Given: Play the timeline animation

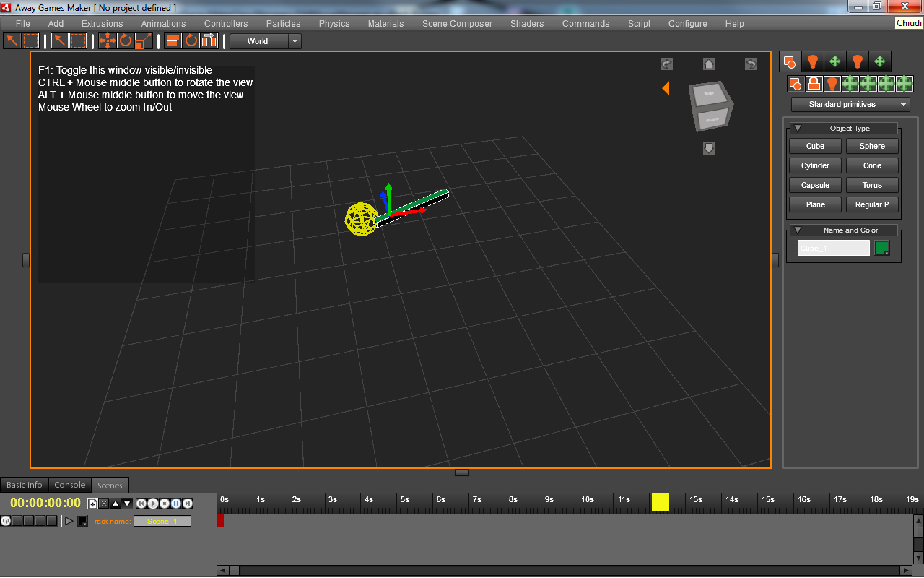Looking at the screenshot, I should tap(153, 503).
